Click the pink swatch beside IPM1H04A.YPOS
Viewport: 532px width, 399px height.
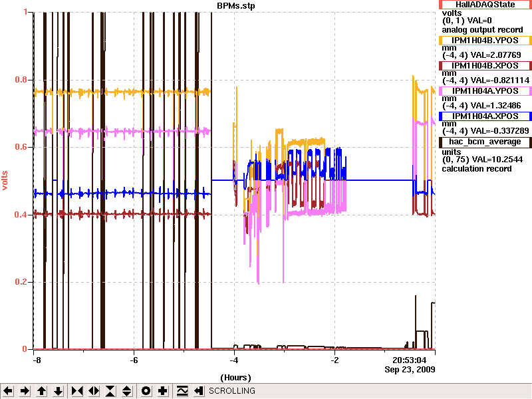point(440,91)
